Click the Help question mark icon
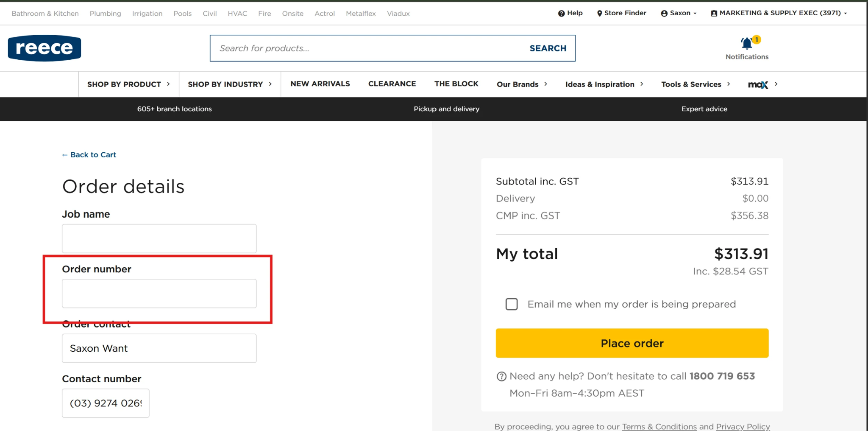The image size is (868, 431). (561, 14)
